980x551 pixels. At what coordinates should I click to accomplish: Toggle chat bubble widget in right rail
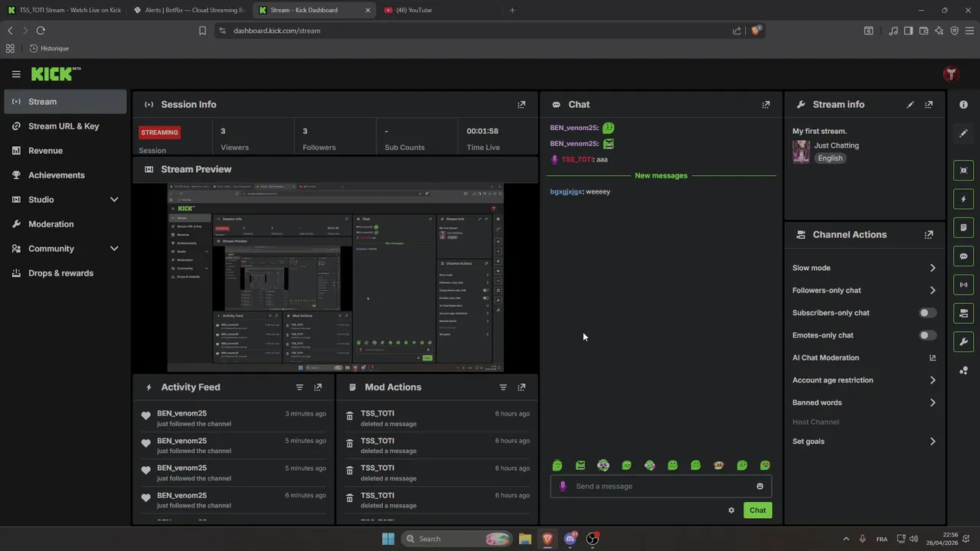point(964,256)
